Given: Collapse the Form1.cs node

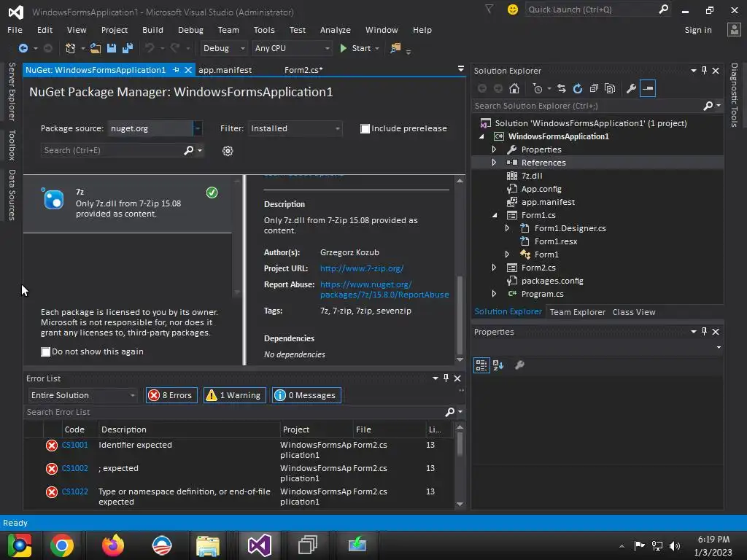Looking at the screenshot, I should [x=495, y=215].
